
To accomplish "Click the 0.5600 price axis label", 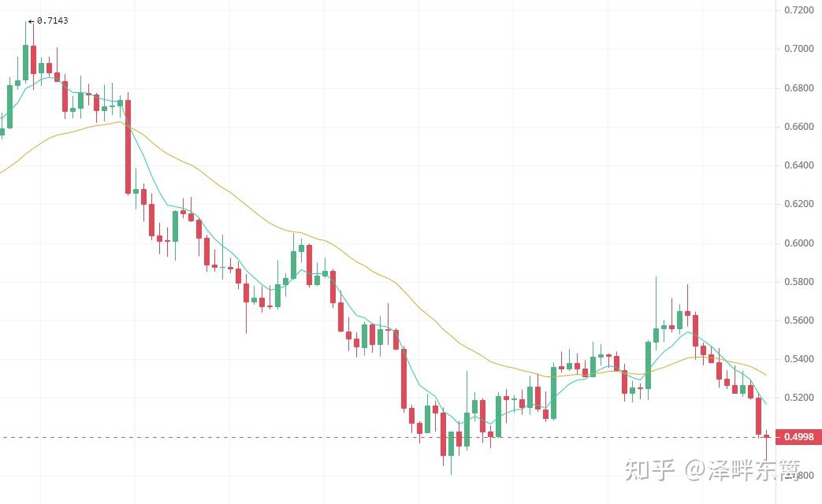I will (798, 321).
